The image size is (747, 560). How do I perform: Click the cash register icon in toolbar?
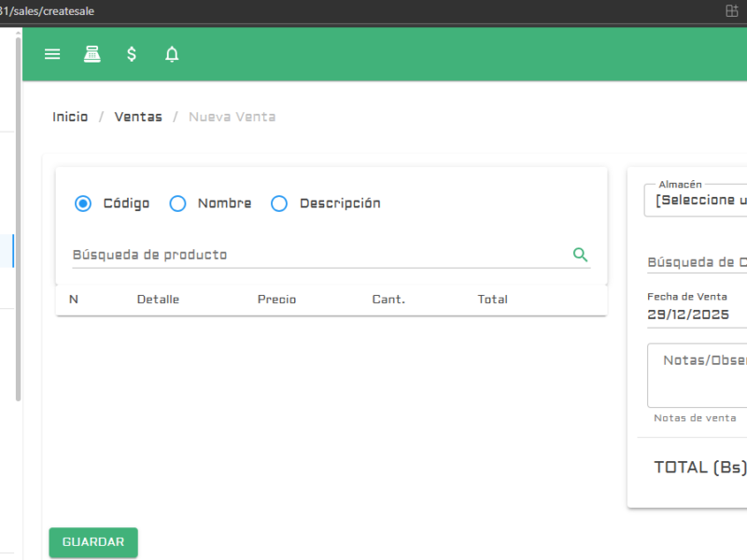pos(92,53)
